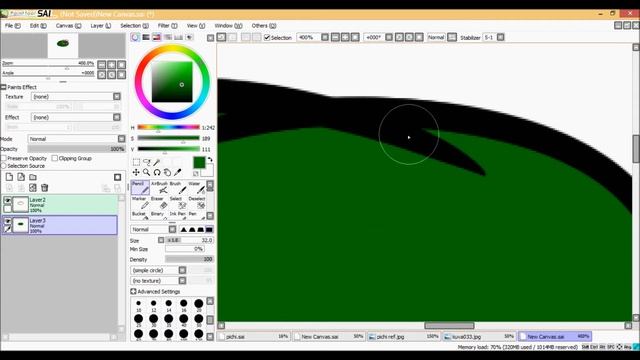Viewport: 640px width, 360px height.
Task: Select the flat square brush edge shape
Action: click(209, 229)
